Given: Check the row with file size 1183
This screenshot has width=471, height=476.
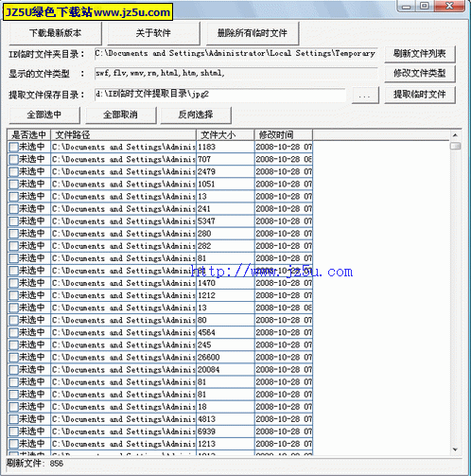Looking at the screenshot, I should (x=13, y=147).
